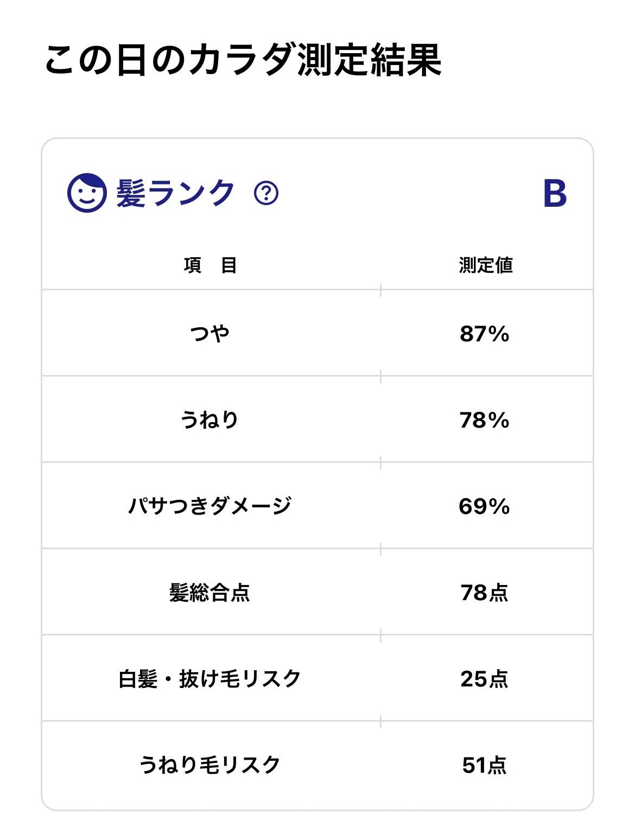Select the パサつきダメージ row label
This screenshot has height=840, width=635.
point(210,506)
